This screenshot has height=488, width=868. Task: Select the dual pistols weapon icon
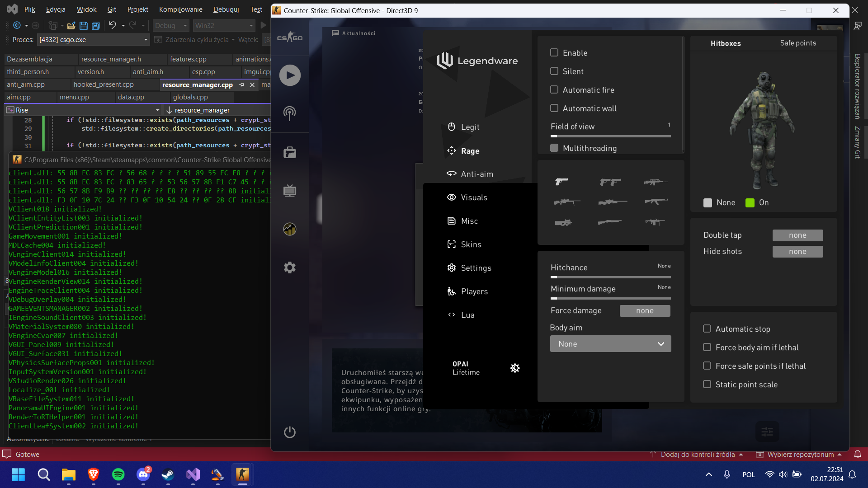[610, 182]
